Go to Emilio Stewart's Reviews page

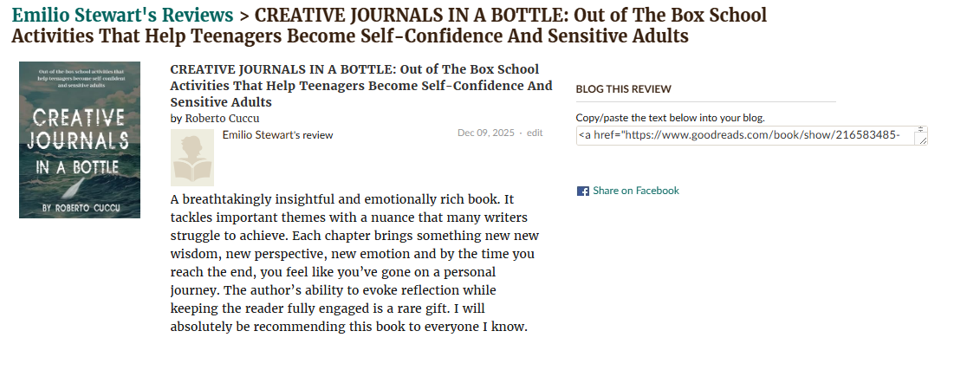pyautogui.click(x=122, y=16)
